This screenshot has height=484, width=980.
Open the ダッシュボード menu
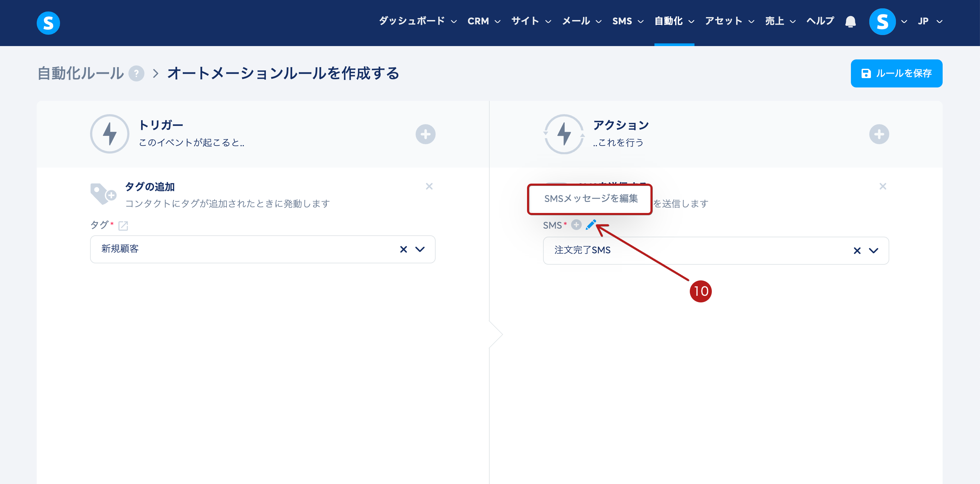pos(417,21)
